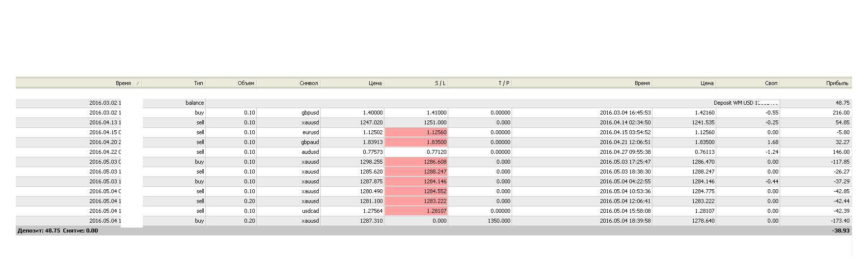Select the close time 2016.04.27 09:55:38
Viewport: 868px width, 261px height.
point(625,152)
